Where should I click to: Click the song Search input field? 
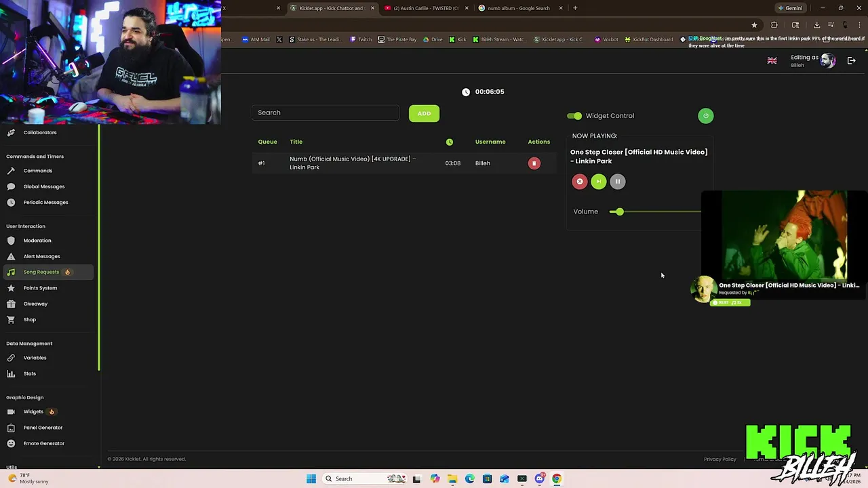tap(325, 113)
